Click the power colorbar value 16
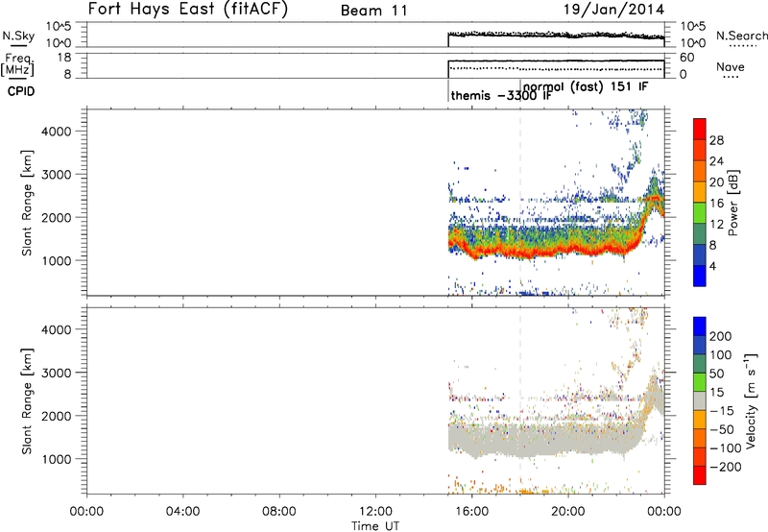This screenshot has height=532, width=768. coord(716,204)
